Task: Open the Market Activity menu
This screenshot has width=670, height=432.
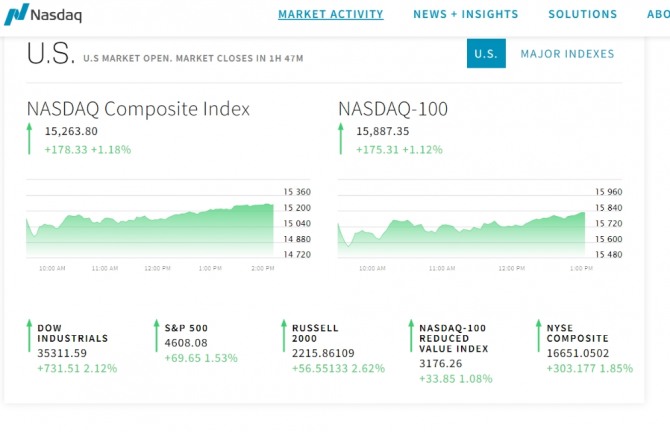Action: coord(330,15)
